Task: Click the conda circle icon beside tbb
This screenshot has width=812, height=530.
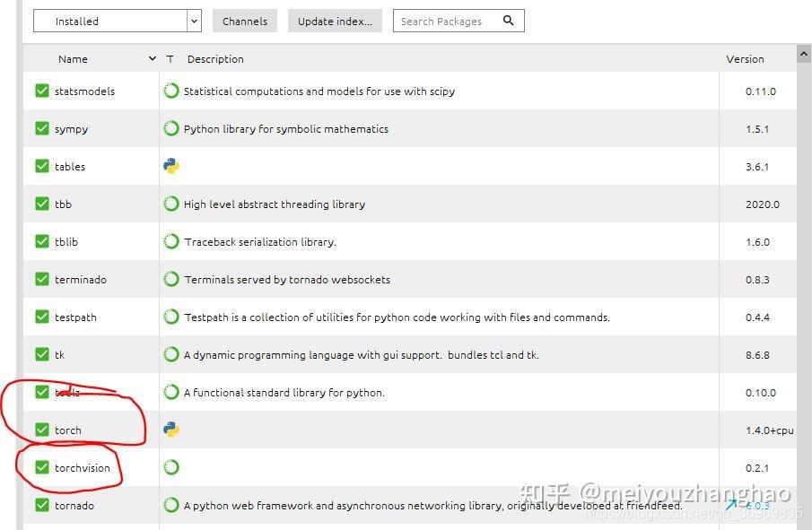Action: (x=171, y=204)
